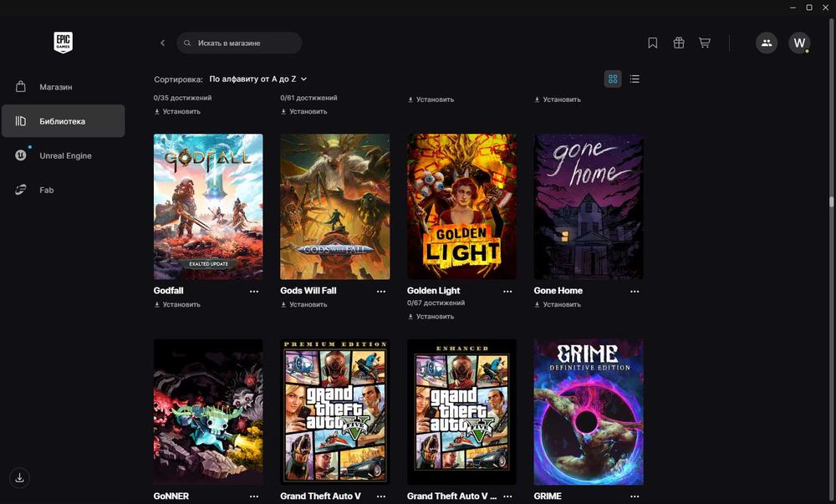Open the GRIME Definitive Edition cover

point(589,412)
